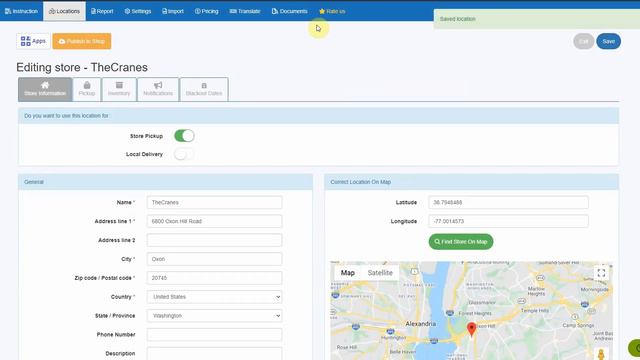640x360 pixels.
Task: Open the State / Province dropdown
Action: [x=214, y=316]
